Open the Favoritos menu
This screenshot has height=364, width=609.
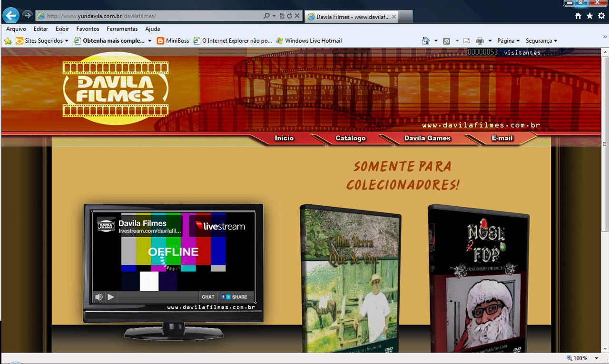88,29
